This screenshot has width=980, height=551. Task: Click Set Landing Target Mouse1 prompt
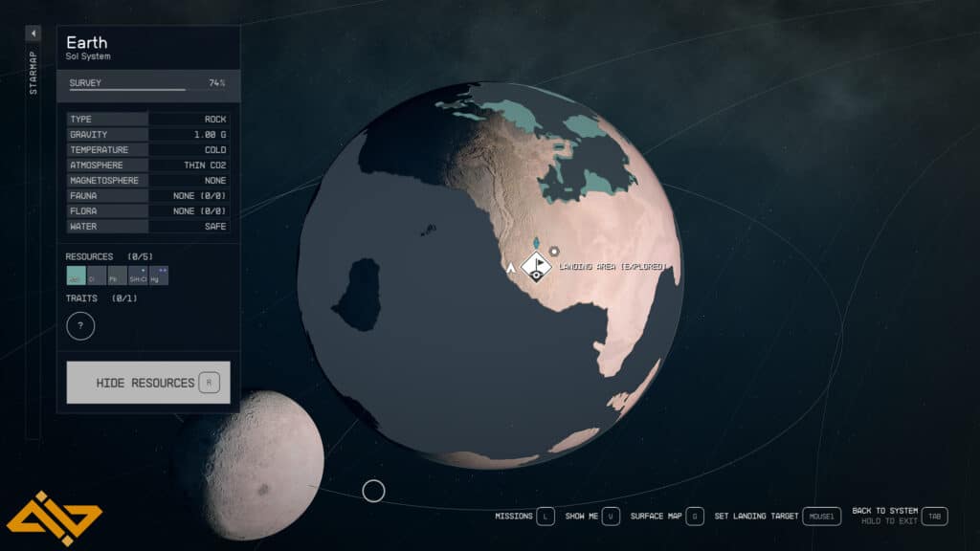point(777,517)
